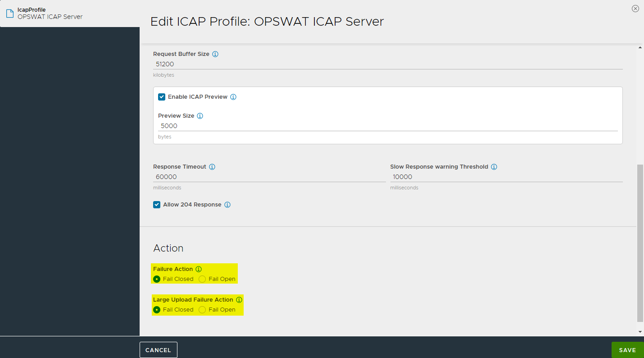This screenshot has height=358, width=644.
Task: Click the scrollbar down arrow
Action: (640, 332)
